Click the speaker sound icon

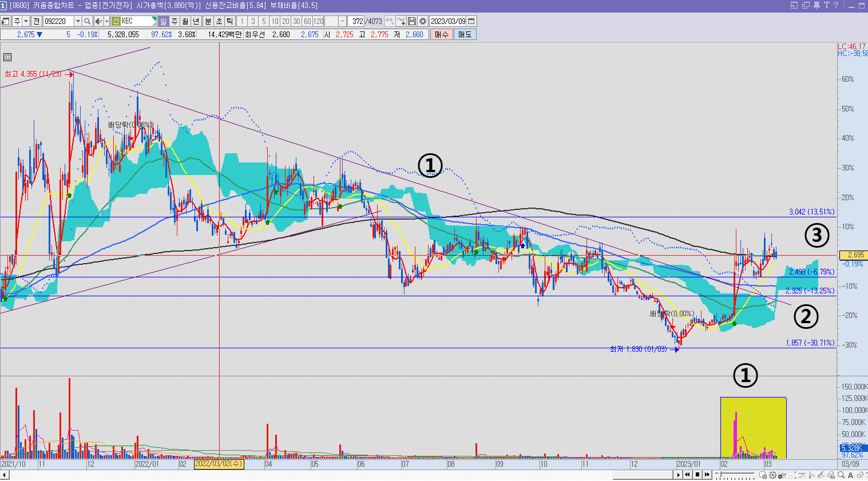(98, 21)
